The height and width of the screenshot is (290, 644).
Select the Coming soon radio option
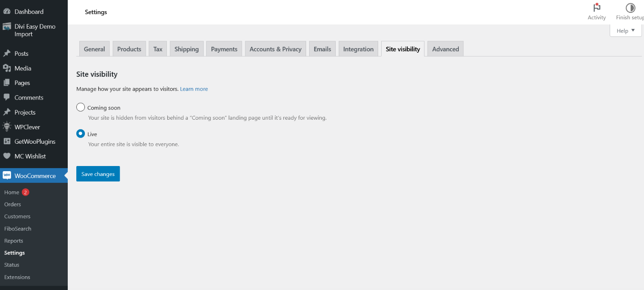pos(81,107)
